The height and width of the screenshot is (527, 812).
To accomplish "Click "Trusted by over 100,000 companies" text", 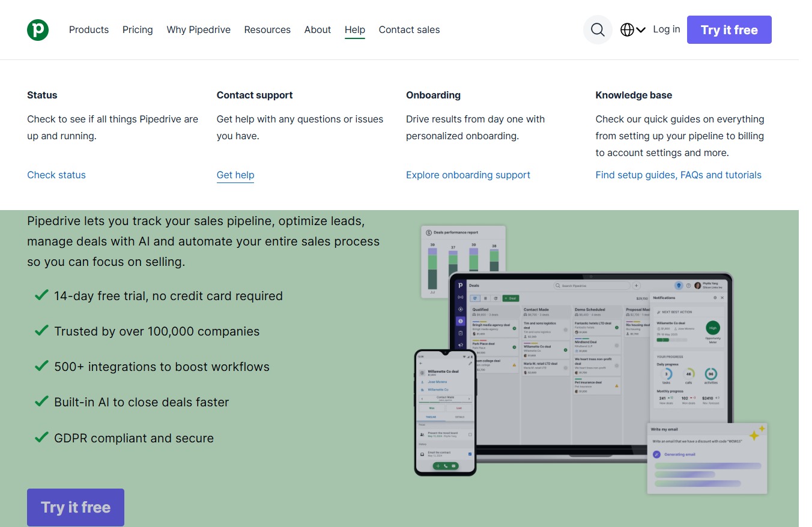I will tap(157, 331).
